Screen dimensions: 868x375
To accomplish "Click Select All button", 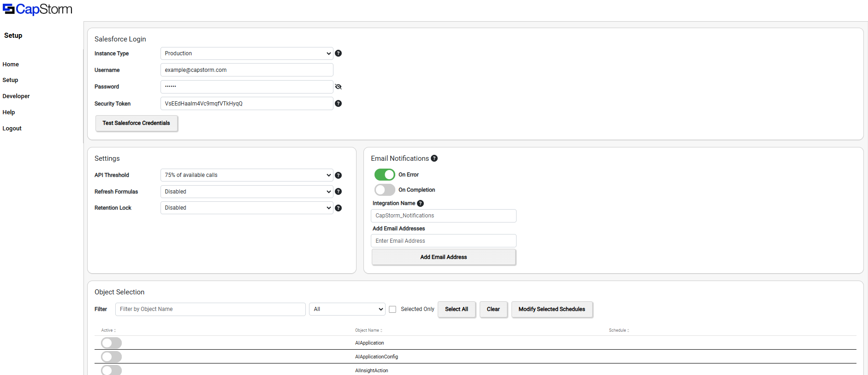I will pos(457,309).
